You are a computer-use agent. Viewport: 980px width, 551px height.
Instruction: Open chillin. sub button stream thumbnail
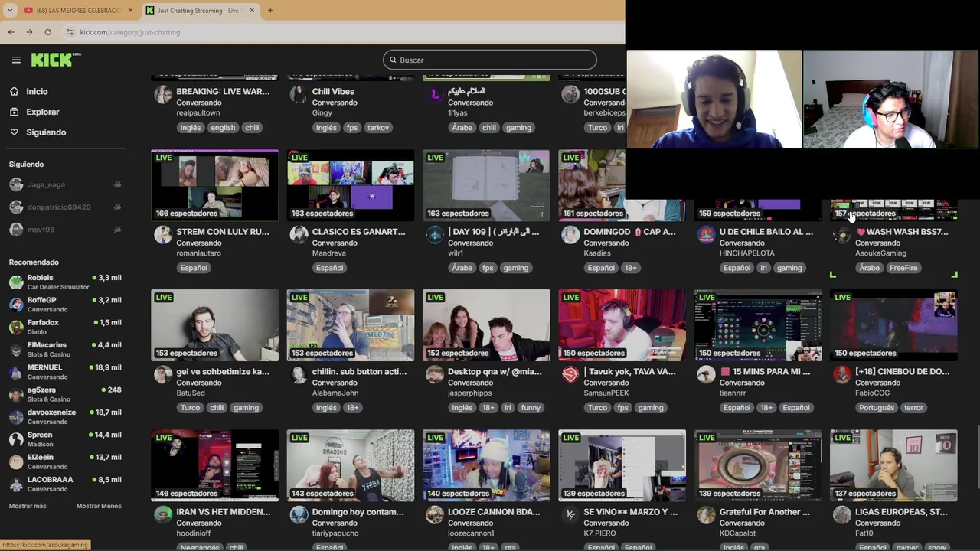[x=351, y=325]
